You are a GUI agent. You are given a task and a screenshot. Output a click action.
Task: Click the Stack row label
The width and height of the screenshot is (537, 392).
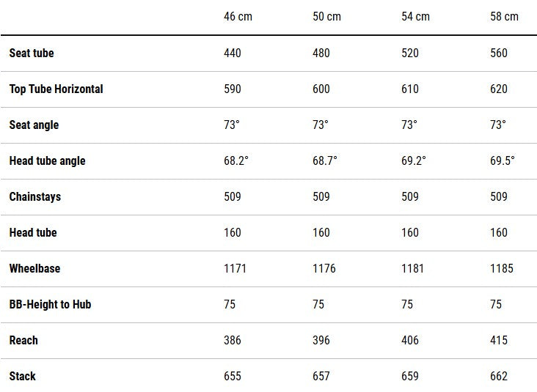tap(22, 376)
